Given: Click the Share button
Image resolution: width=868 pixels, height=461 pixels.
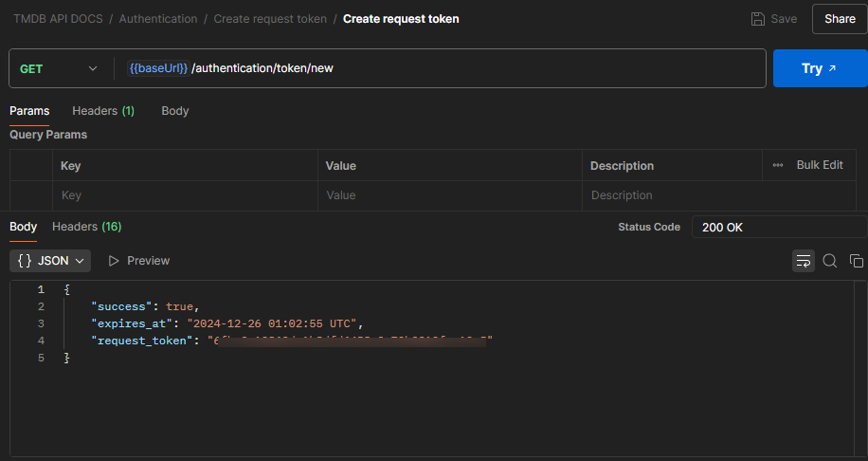Looking at the screenshot, I should (840, 19).
